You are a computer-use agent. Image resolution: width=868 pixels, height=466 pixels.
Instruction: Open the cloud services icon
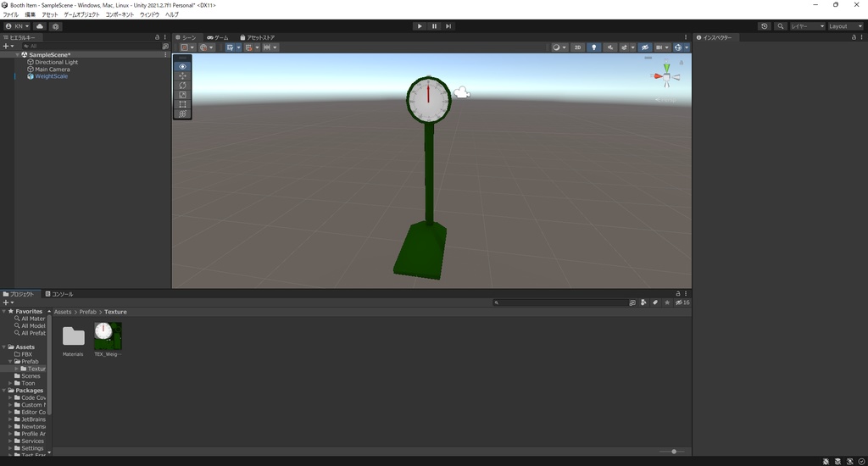point(40,26)
